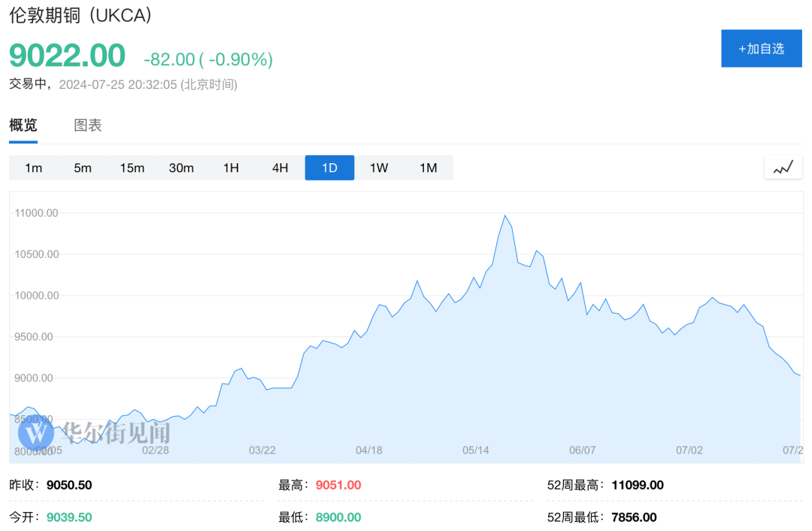Click the 伦敦期铜 (UKCA) title
This screenshot has width=812, height=531.
[80, 16]
